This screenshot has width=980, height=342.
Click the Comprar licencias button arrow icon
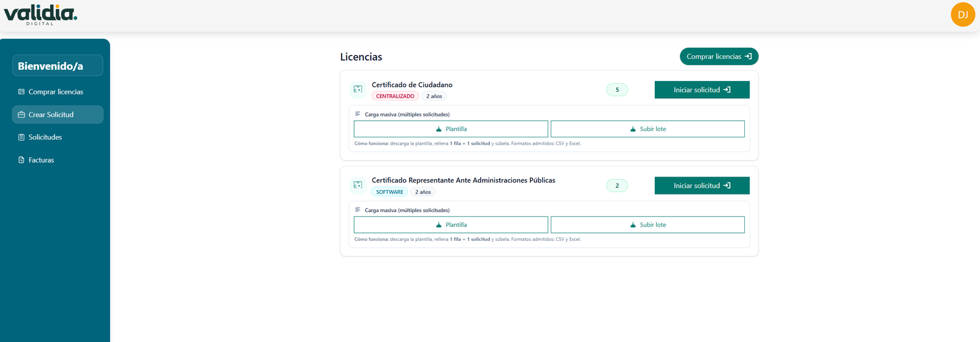click(748, 56)
